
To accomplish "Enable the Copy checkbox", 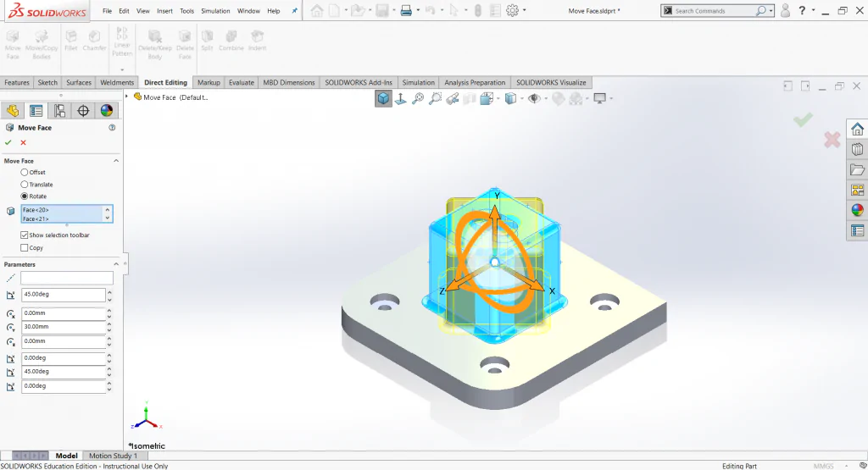I will [x=25, y=248].
